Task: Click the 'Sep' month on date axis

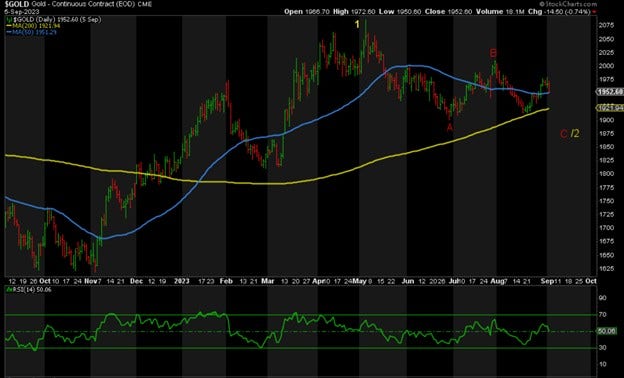Action: tap(547, 281)
